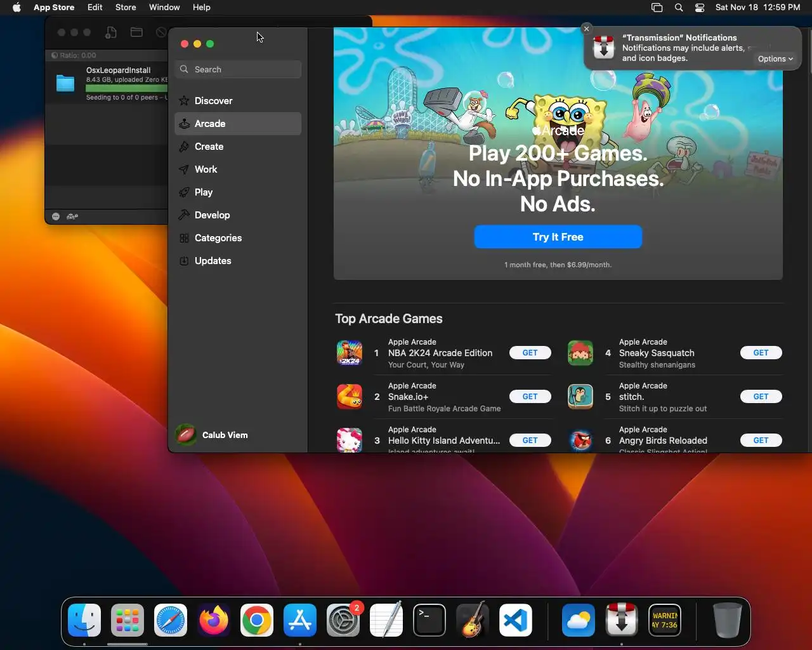Viewport: 812px width, 650px height.
Task: Click the Stage Manager icon in menu bar
Action: point(657,8)
